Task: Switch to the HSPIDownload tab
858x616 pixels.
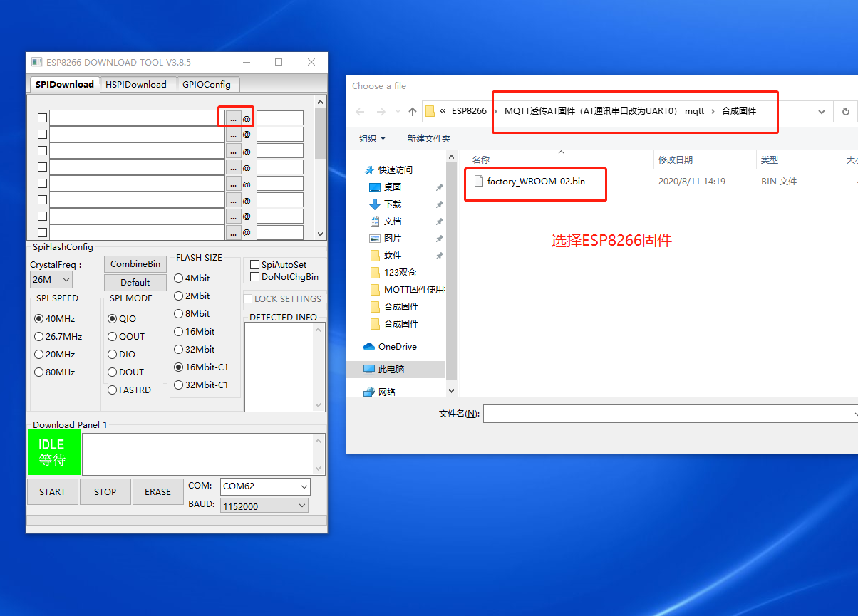Action: [x=138, y=84]
